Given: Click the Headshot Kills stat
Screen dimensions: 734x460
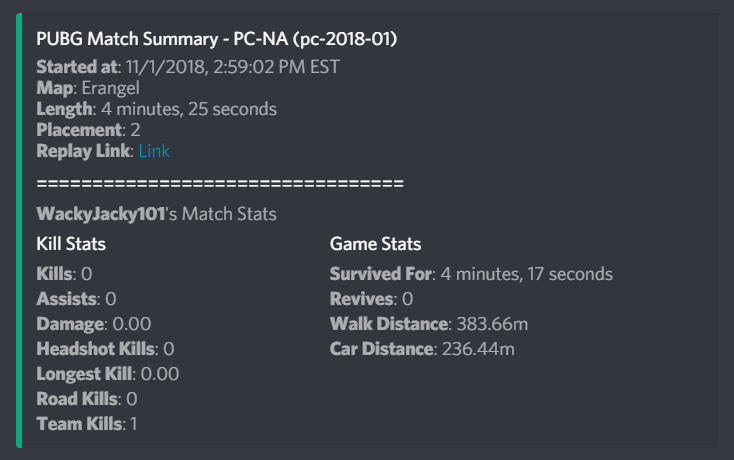Looking at the screenshot, I should 105,349.
